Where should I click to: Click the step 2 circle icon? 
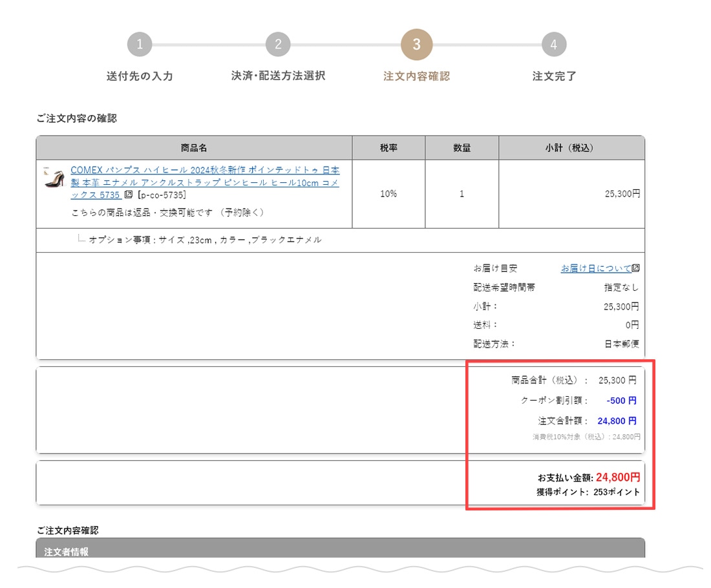[x=278, y=45]
